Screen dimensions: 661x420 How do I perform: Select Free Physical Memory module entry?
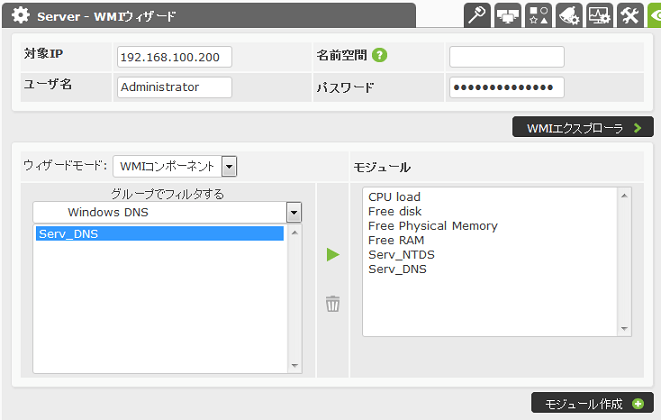(432, 226)
